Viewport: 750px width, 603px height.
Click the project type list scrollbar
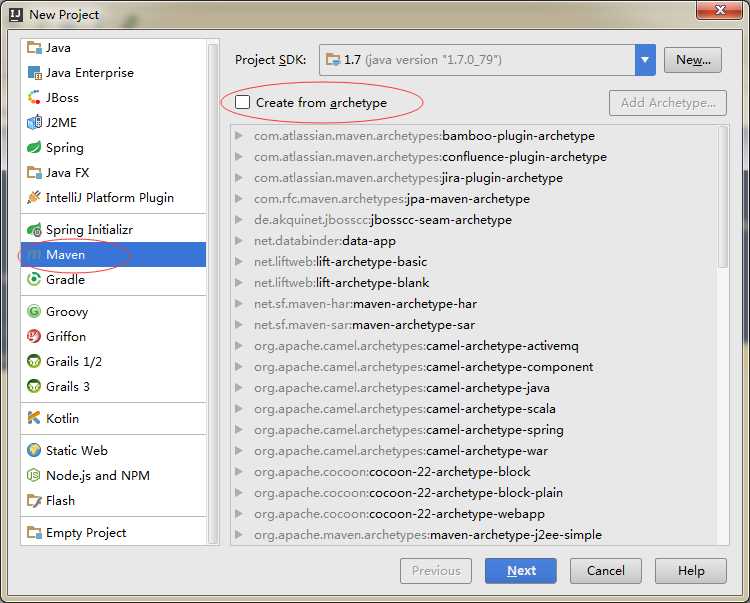(213, 293)
